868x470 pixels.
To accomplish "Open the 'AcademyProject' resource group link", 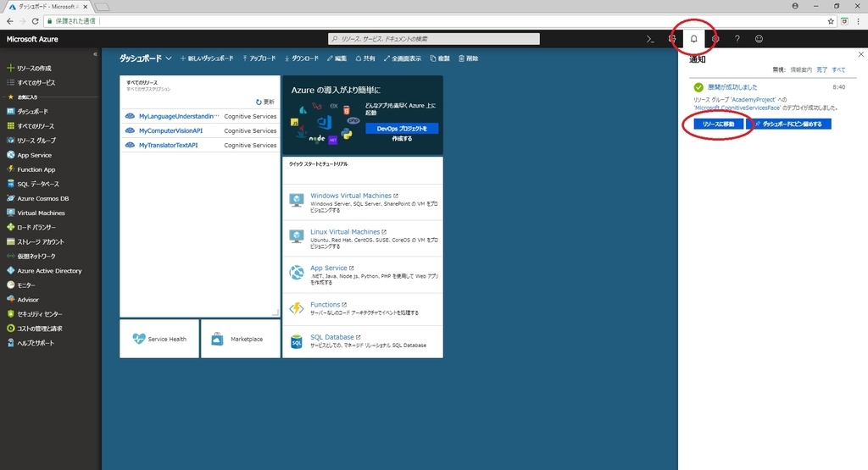I will coord(754,100).
